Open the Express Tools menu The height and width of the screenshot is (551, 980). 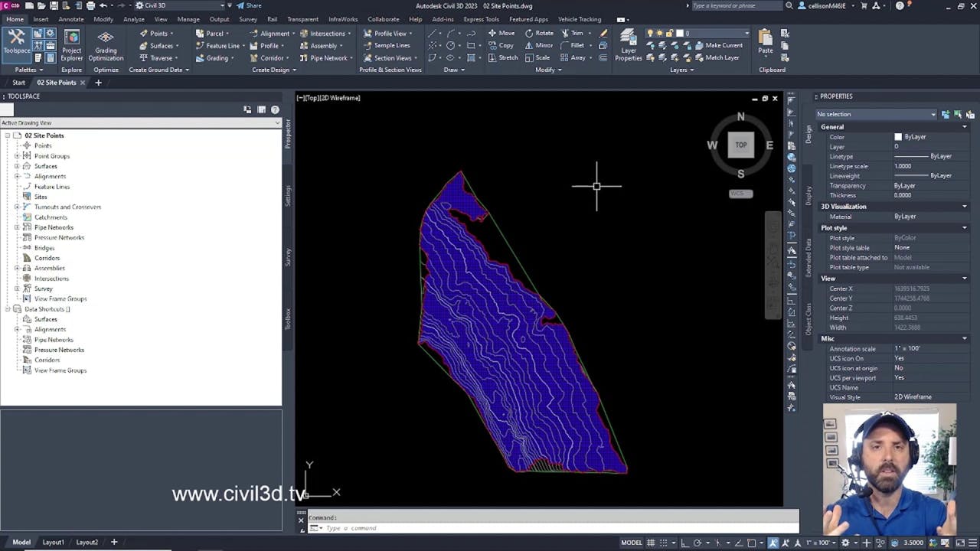click(481, 19)
